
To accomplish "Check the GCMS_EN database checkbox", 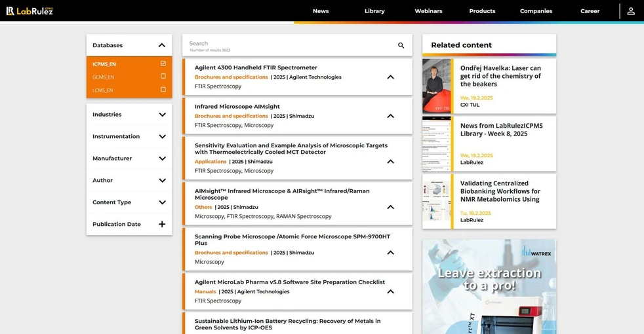I will coord(163,77).
